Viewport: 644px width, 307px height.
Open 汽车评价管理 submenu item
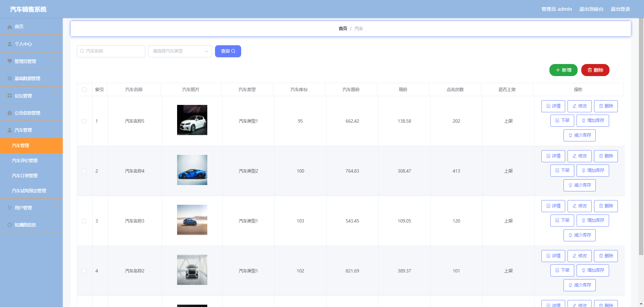tap(31, 161)
